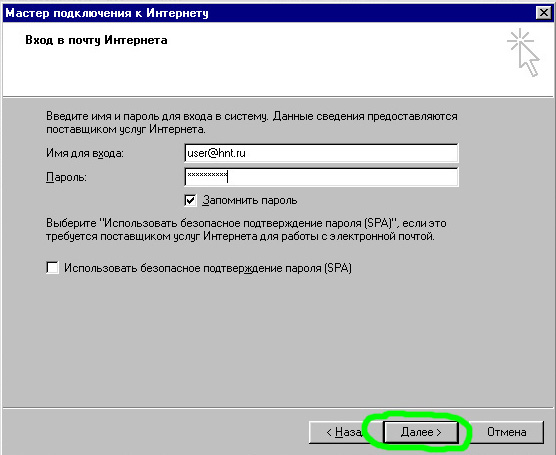Screen dimensions: 556x455
Task: Focus the 'Пароль' password field
Action: click(x=321, y=177)
